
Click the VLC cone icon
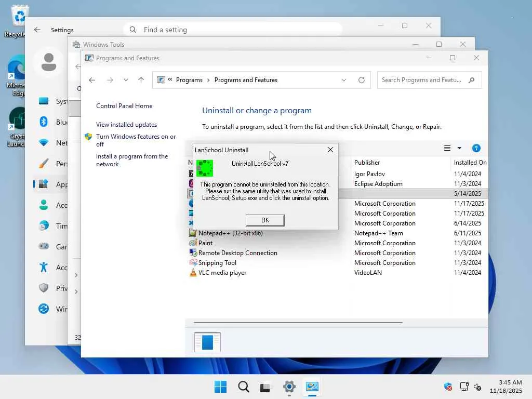coord(193,272)
